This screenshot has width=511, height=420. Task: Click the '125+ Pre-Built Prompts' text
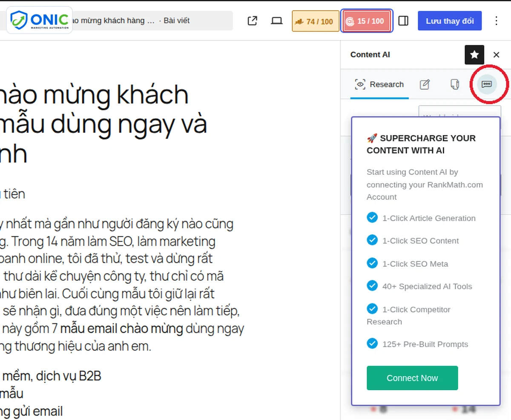425,344
